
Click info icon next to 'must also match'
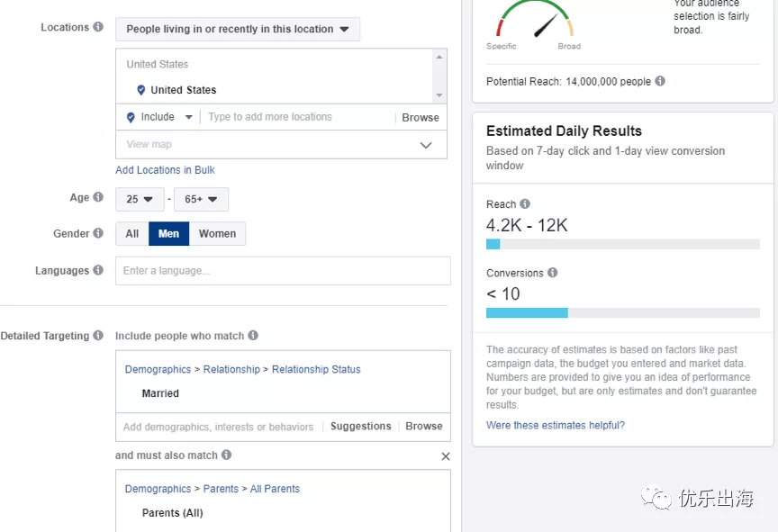227,455
